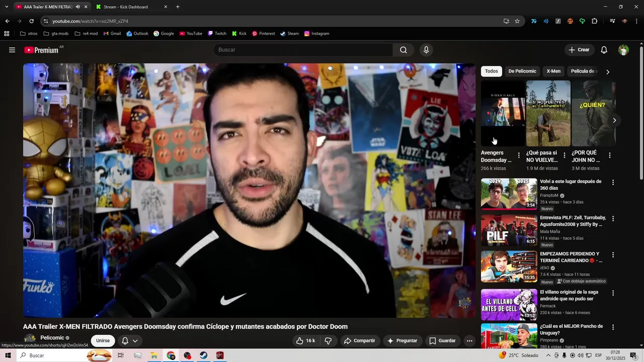Click the Unirse join button

pos(103,340)
